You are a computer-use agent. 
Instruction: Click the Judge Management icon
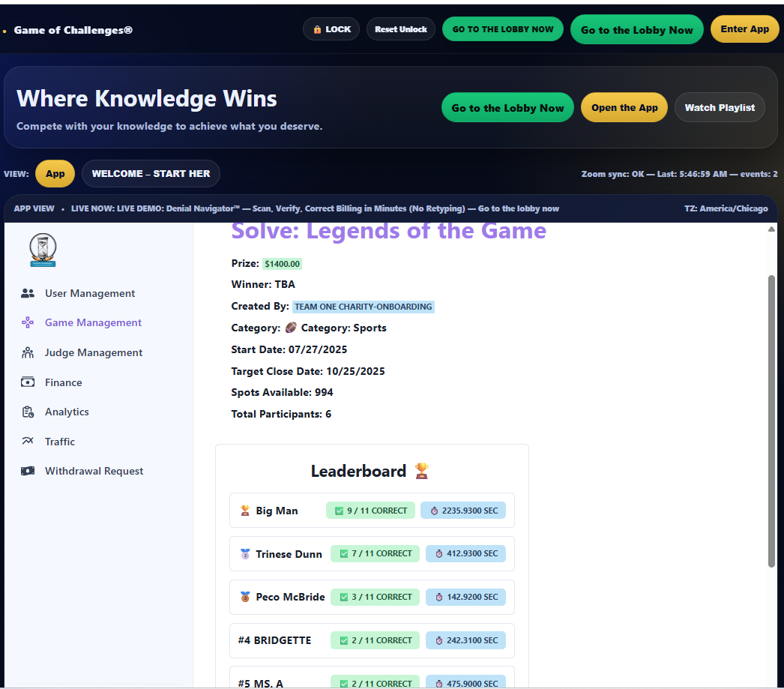tap(28, 352)
